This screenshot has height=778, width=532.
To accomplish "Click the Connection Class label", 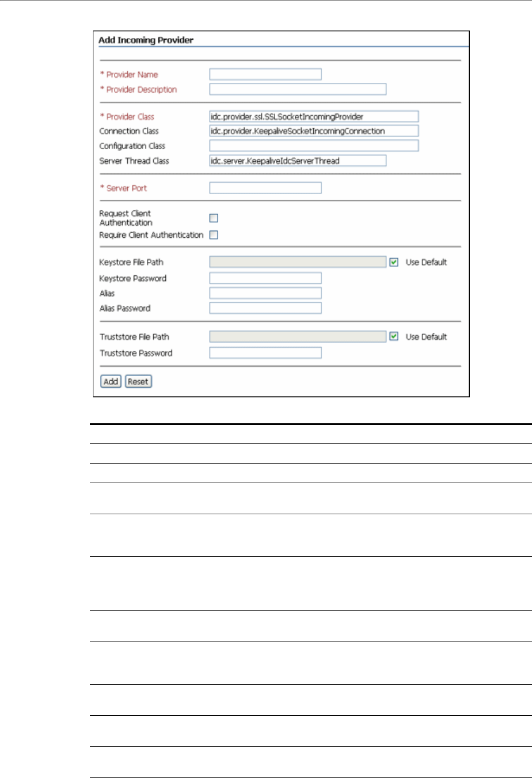I will tap(129, 131).
